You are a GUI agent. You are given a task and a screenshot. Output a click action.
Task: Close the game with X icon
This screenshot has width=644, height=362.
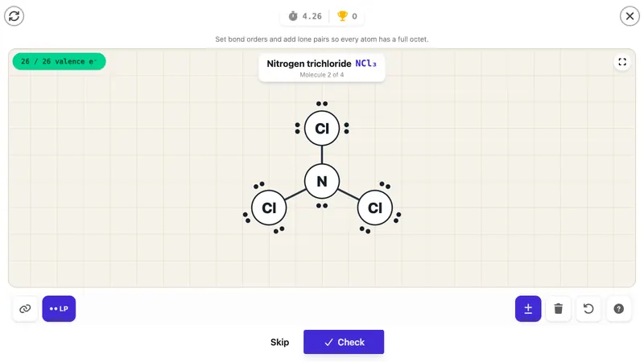coord(630,16)
